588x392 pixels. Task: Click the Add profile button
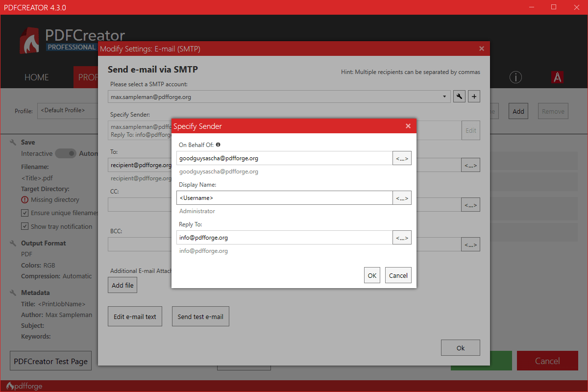[x=518, y=111]
